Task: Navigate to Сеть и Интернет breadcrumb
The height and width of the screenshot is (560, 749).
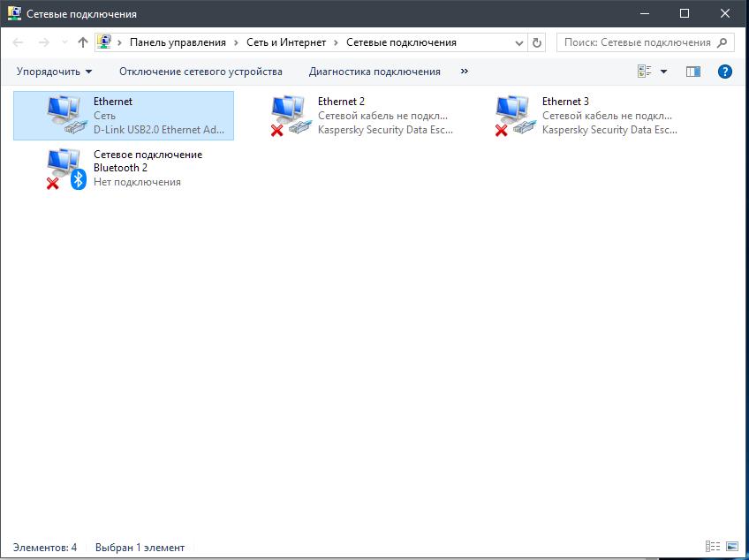Action: pos(286,42)
